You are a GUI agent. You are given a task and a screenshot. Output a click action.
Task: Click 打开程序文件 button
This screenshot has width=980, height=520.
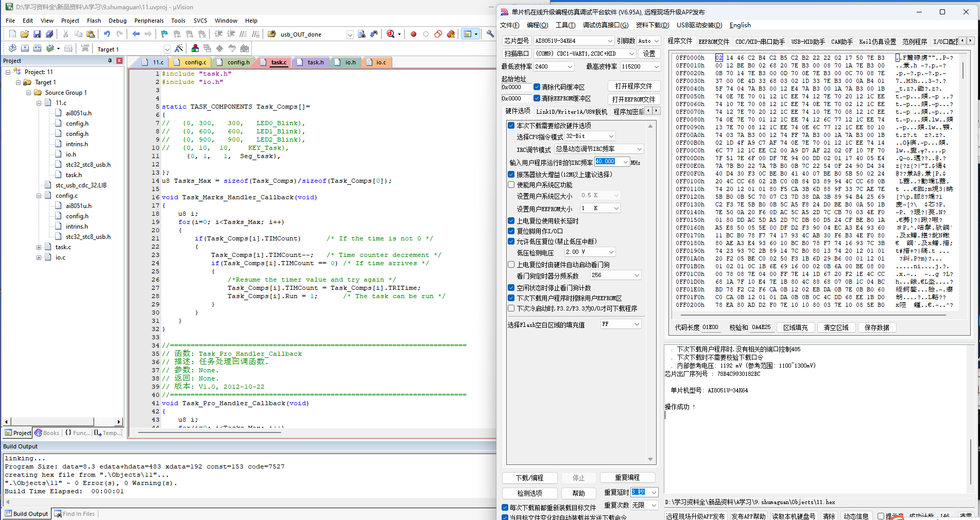pos(633,86)
